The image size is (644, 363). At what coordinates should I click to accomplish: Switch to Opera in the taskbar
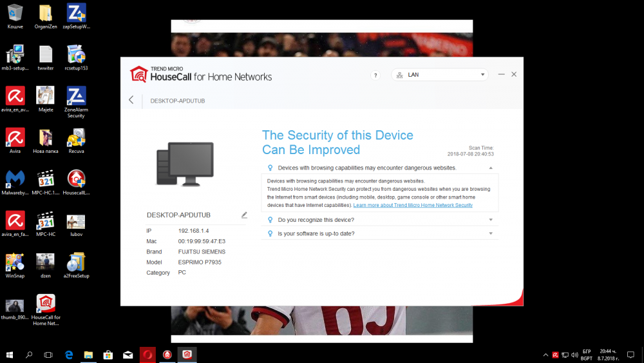pyautogui.click(x=147, y=355)
